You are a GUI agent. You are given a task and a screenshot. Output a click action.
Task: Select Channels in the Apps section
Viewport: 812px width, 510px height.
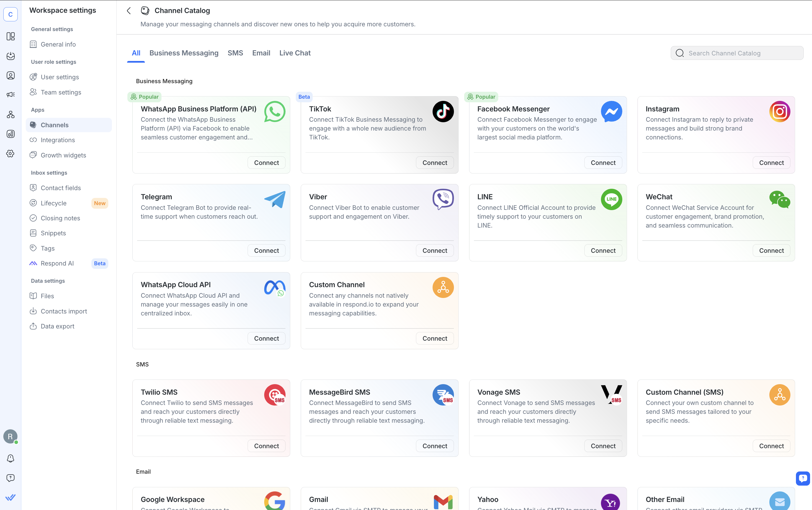tap(69, 125)
